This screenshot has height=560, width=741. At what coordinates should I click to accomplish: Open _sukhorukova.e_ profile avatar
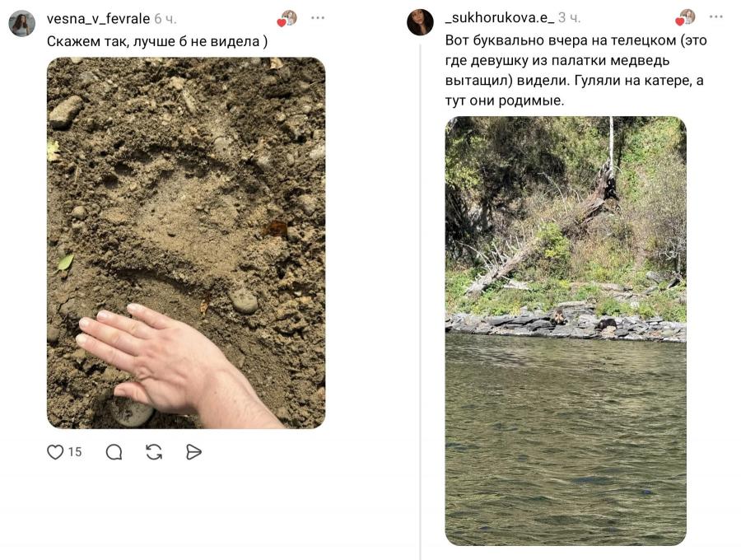(x=420, y=22)
